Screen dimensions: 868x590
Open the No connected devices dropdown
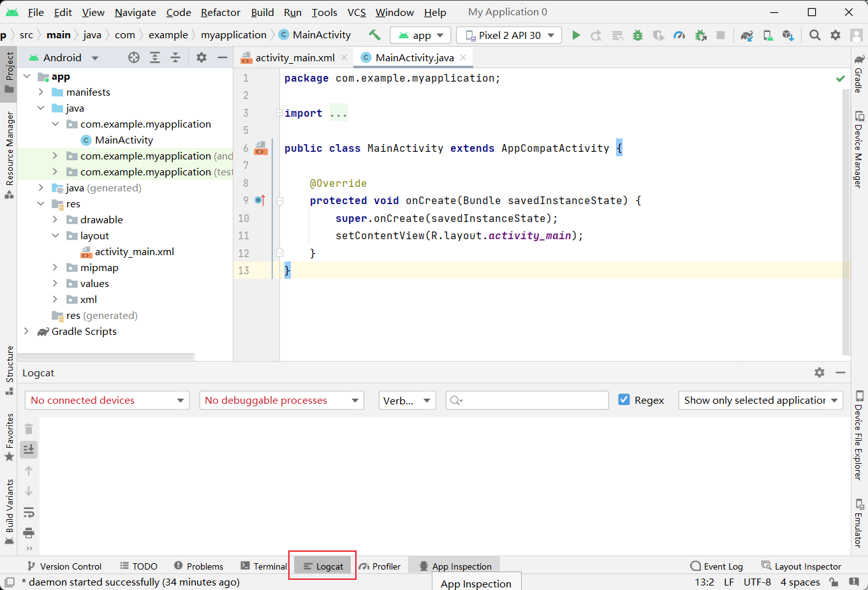tap(107, 400)
